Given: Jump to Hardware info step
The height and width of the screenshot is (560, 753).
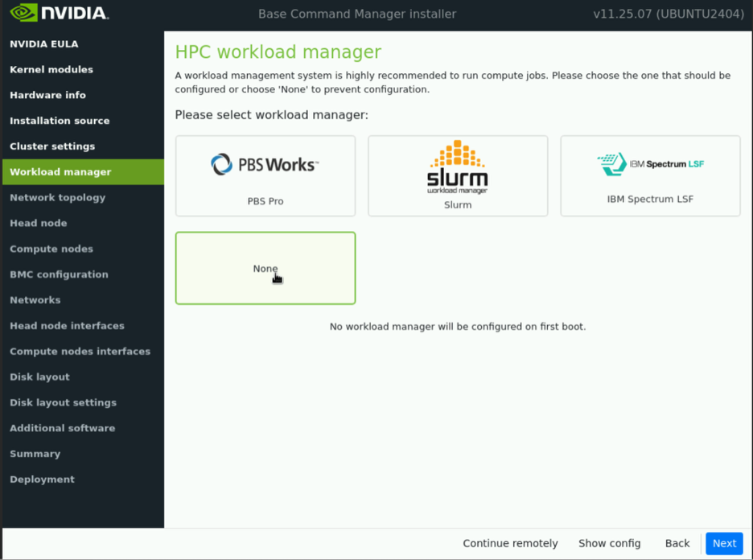Looking at the screenshot, I should [47, 95].
